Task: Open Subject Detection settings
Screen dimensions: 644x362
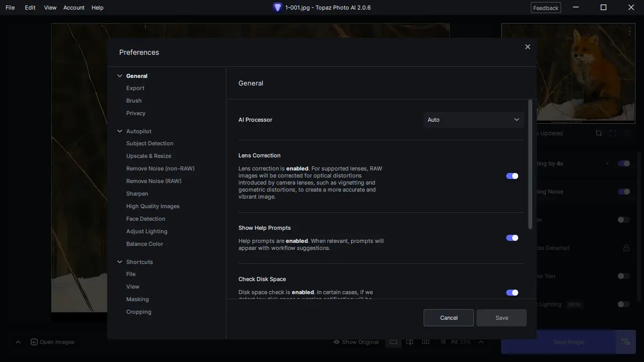Action: tap(150, 143)
